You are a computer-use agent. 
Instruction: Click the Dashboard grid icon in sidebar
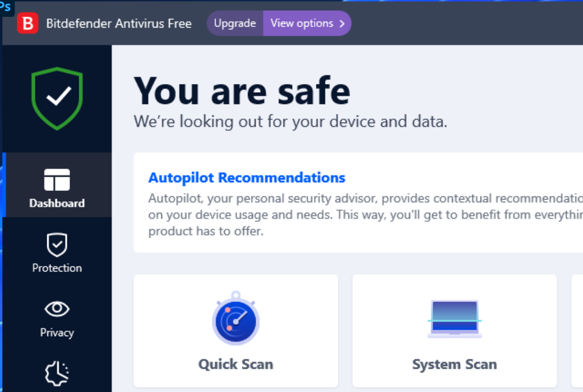click(57, 179)
